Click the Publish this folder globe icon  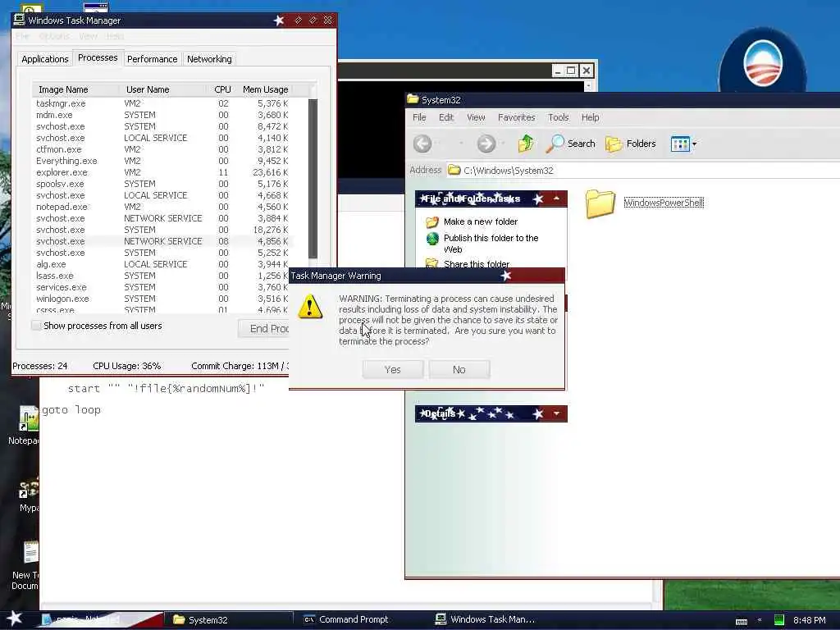point(432,239)
